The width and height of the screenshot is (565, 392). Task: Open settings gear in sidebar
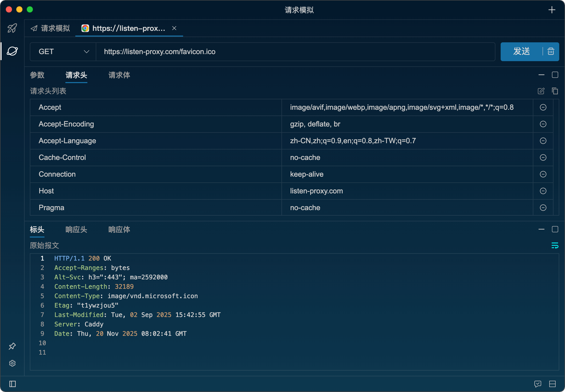tap(12, 363)
